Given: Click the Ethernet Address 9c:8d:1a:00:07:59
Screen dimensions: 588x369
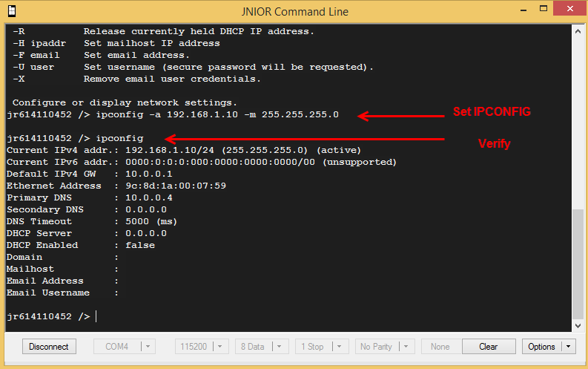Looking at the screenshot, I should click(x=176, y=186).
